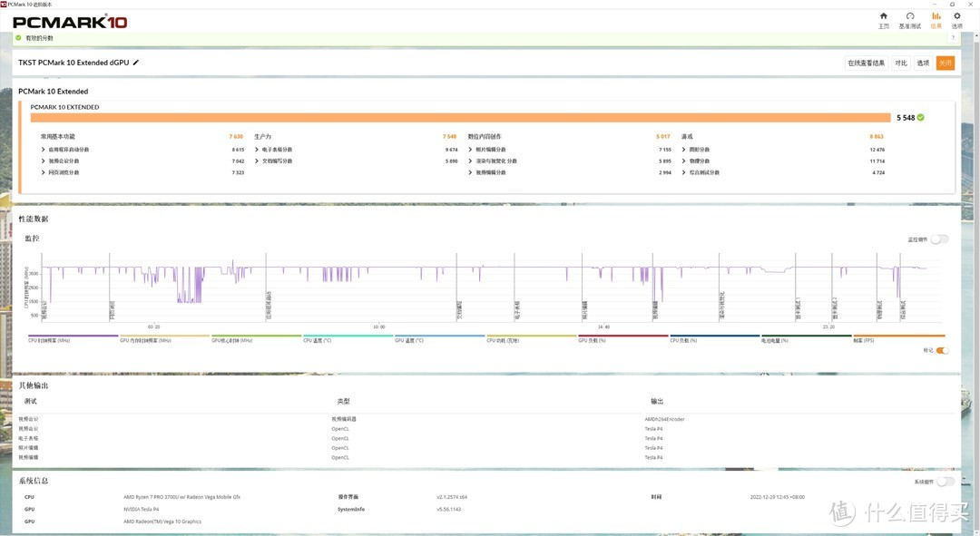
Task: Click green check next to 5 548 score
Action: tap(920, 117)
